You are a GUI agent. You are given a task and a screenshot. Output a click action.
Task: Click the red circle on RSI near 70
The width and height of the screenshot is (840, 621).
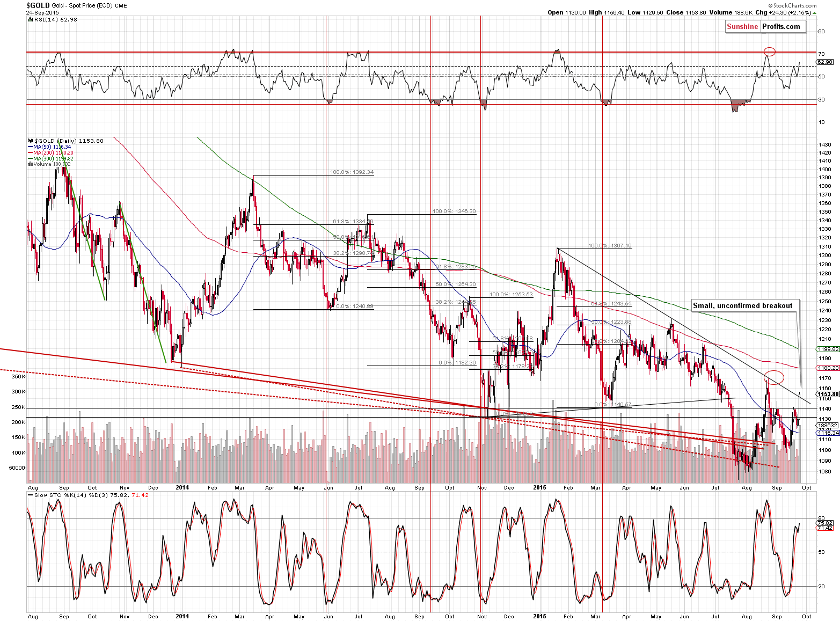click(770, 52)
